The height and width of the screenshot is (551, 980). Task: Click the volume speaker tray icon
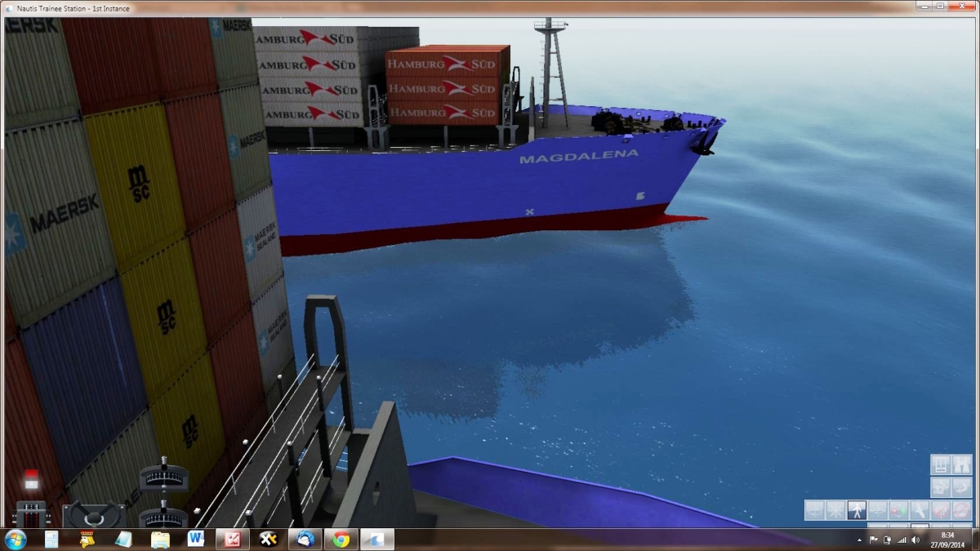coord(915,540)
